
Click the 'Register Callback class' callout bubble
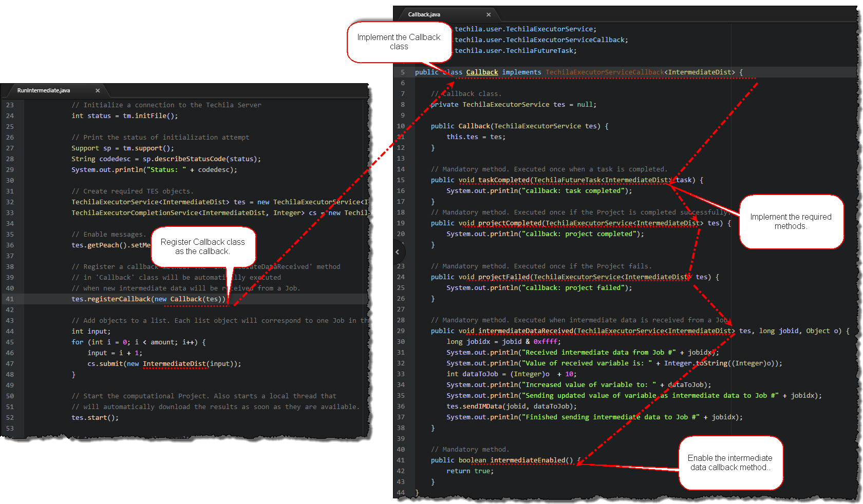tap(202, 247)
